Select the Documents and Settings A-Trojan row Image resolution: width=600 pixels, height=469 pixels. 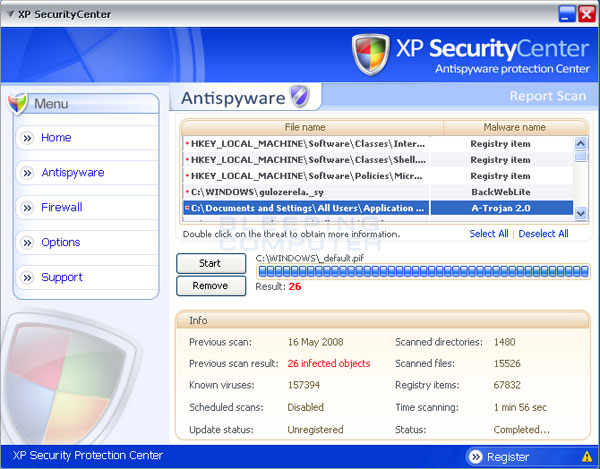[x=378, y=208]
